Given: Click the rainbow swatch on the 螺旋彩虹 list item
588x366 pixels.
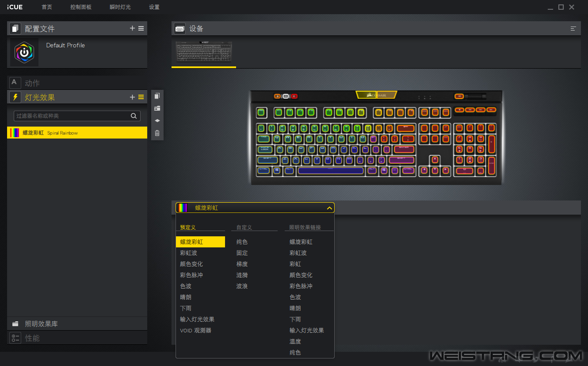Looking at the screenshot, I should pos(15,133).
